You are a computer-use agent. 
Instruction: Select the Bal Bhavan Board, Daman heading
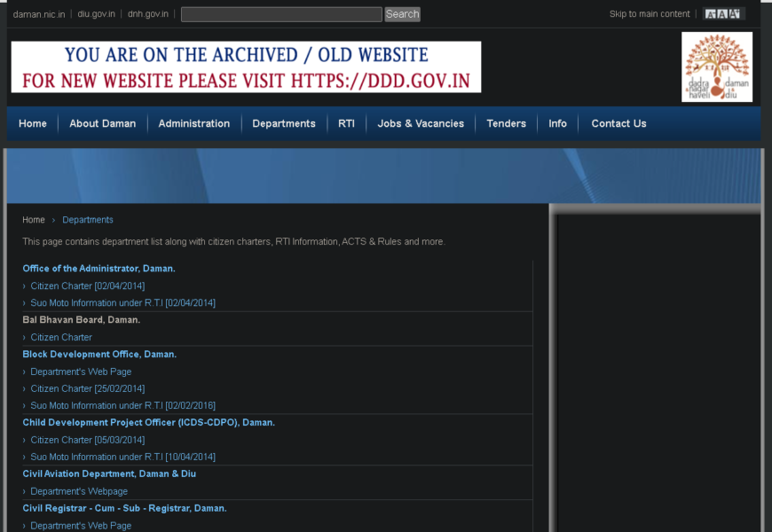pyautogui.click(x=82, y=320)
